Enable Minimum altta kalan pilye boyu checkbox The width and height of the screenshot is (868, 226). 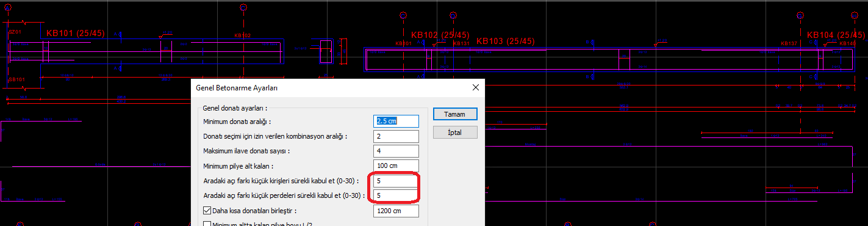coord(207,224)
